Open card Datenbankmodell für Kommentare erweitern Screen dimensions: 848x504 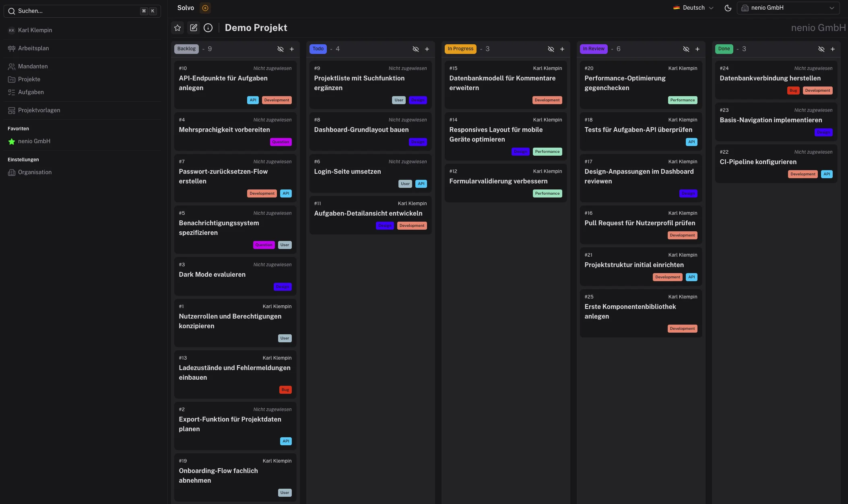click(505, 84)
